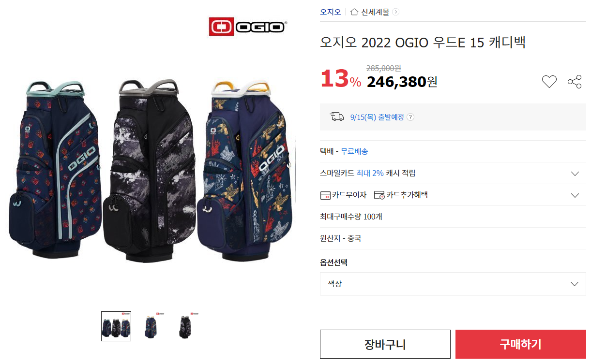Click 장바구니 add to cart button

tap(385, 344)
